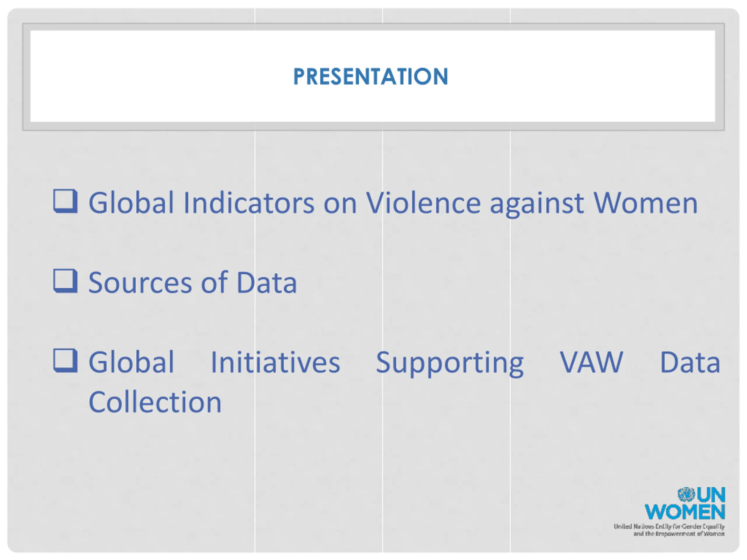Click the checkbox bullet beside Global Indicators
Image resolution: width=747 pixels, height=560 pixels.
(x=65, y=201)
